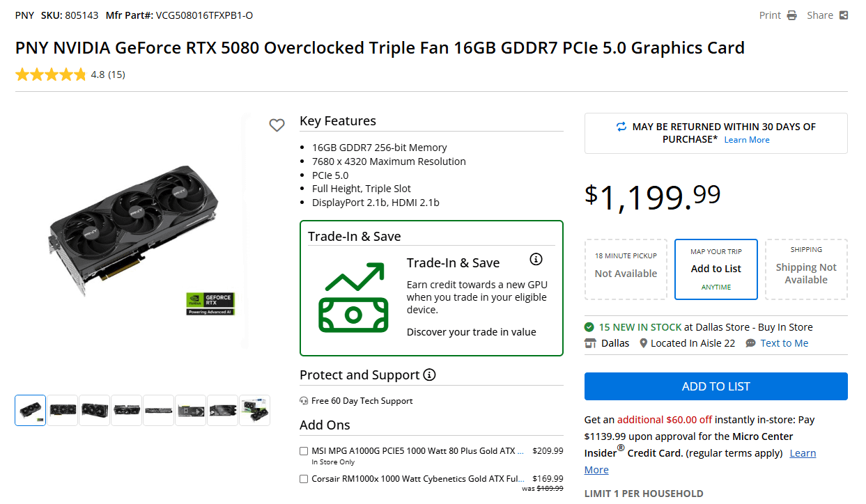This screenshot has width=866, height=504.
Task: Click the aisle location pin icon
Action: tap(644, 343)
